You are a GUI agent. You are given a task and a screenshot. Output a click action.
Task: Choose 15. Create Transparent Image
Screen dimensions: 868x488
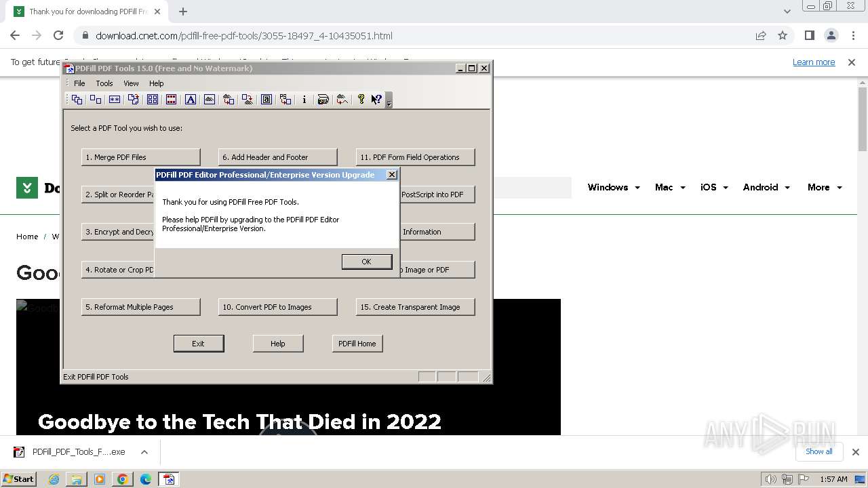point(415,307)
